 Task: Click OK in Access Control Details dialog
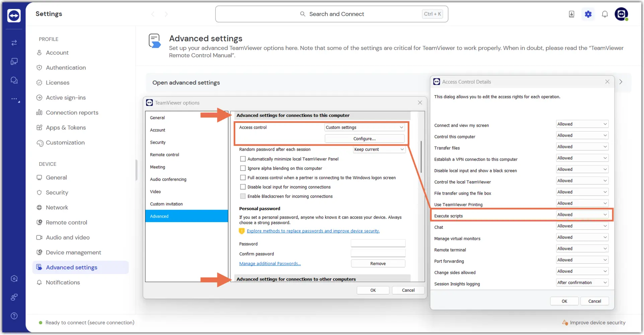[564, 301]
